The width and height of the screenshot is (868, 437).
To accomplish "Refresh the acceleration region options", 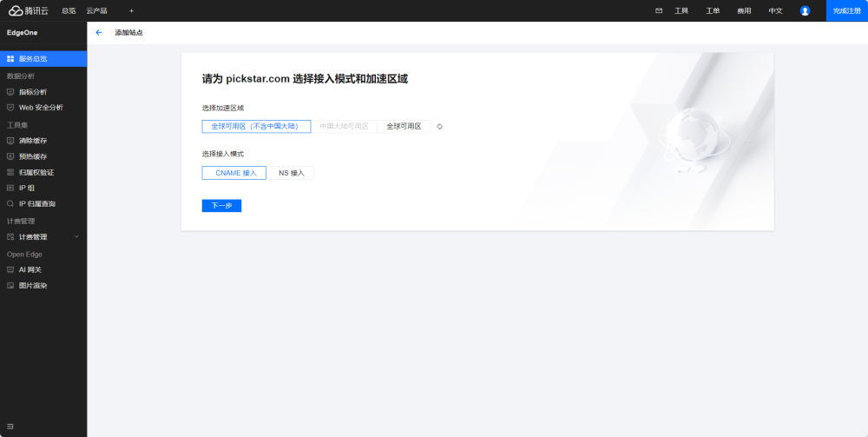I will pyautogui.click(x=439, y=126).
